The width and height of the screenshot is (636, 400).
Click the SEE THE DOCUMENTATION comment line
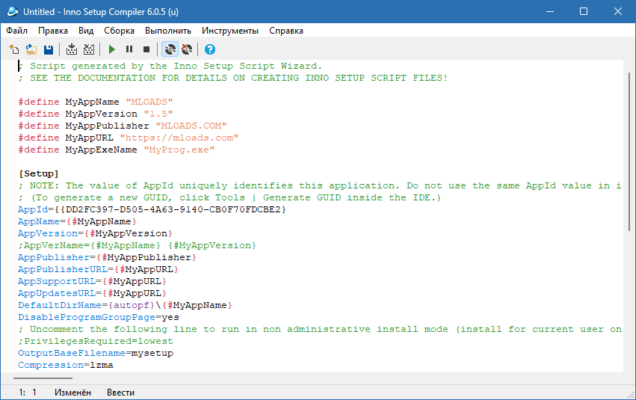[233, 78]
